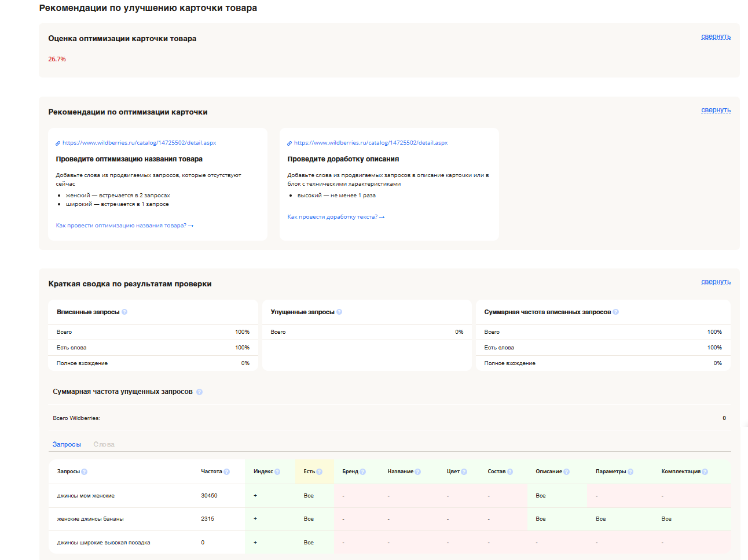Click help icon next to Упущенные запросы
Viewport: 748px width, 560px height.
point(339,312)
